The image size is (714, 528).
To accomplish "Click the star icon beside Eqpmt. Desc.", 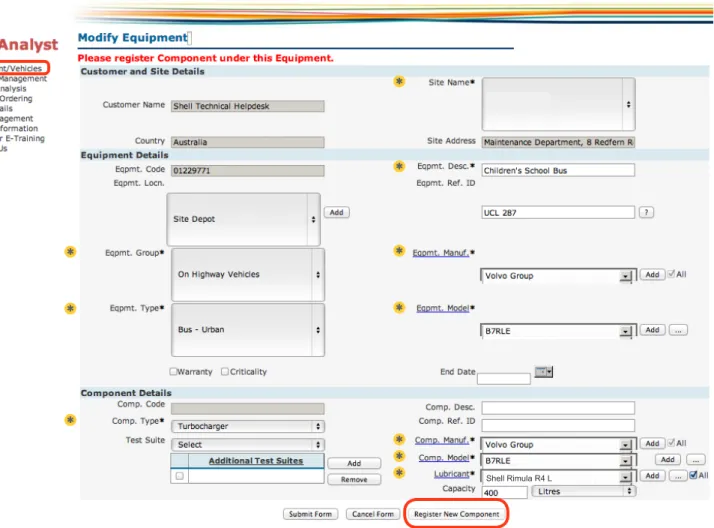I will 399,166.
